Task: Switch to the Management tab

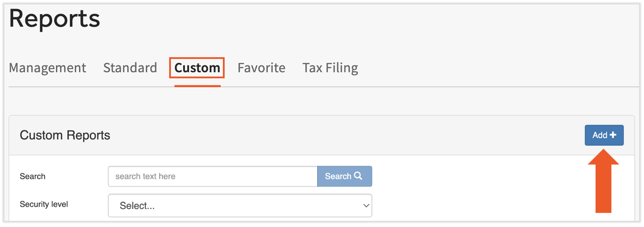Action: click(x=48, y=68)
